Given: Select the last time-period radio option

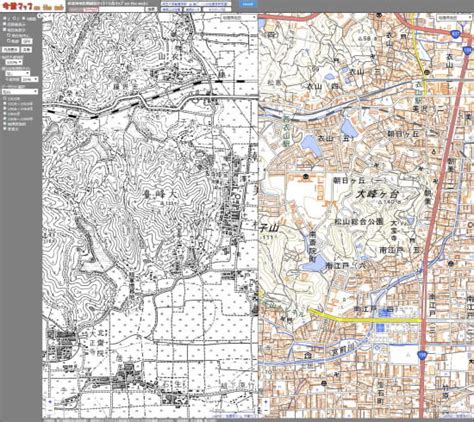Looking at the screenshot, I should 4,128.
